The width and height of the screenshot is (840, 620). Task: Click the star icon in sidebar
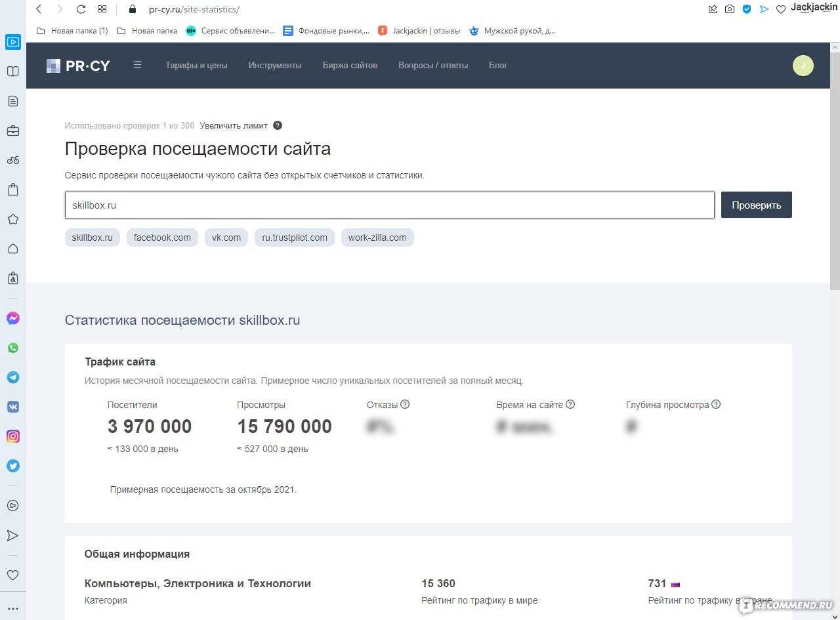[13, 219]
